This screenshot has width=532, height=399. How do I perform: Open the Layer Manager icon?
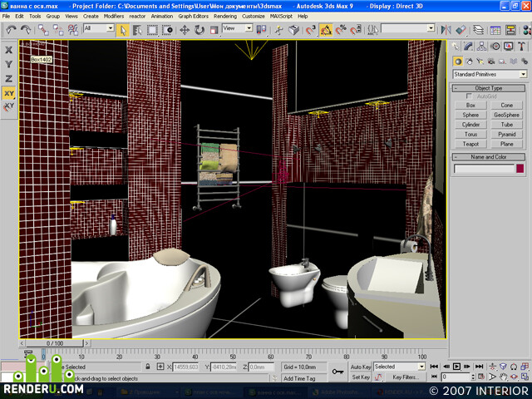pyautogui.click(x=479, y=30)
